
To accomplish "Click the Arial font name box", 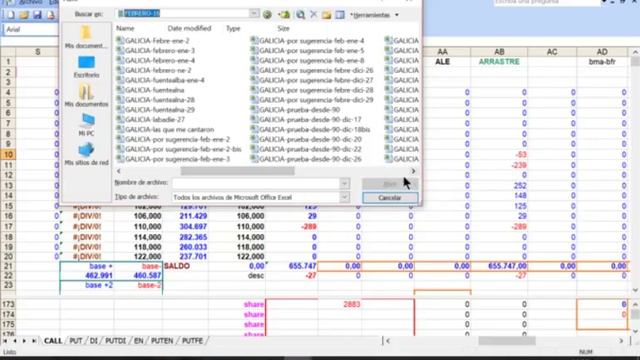I will point(31,29).
